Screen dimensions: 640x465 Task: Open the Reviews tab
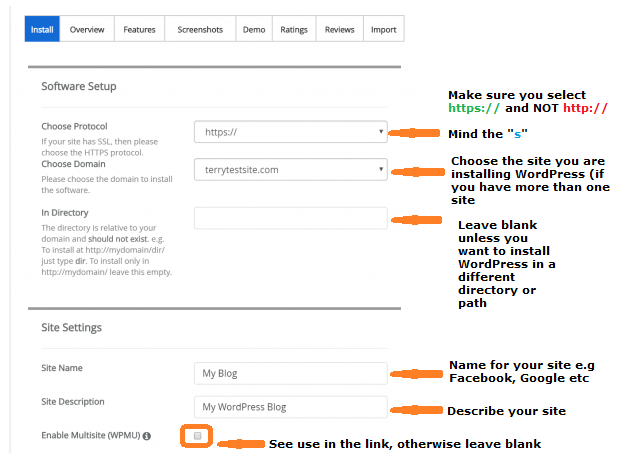pos(340,29)
